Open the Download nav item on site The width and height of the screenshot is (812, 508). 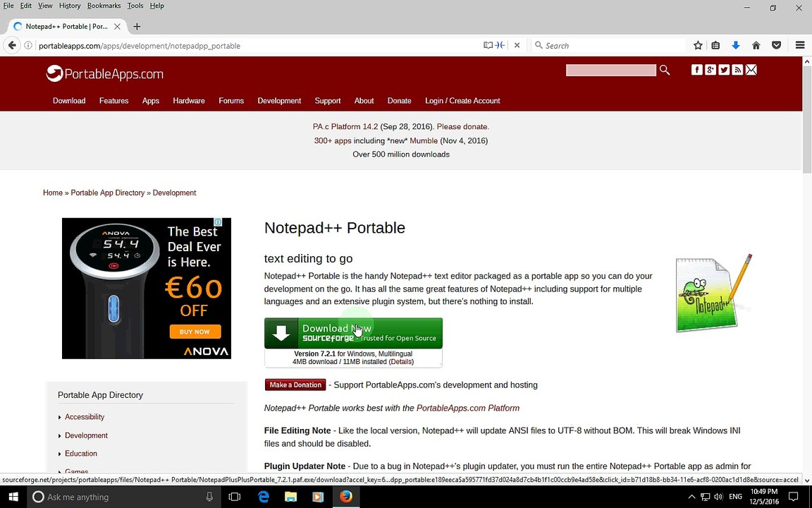coord(69,101)
